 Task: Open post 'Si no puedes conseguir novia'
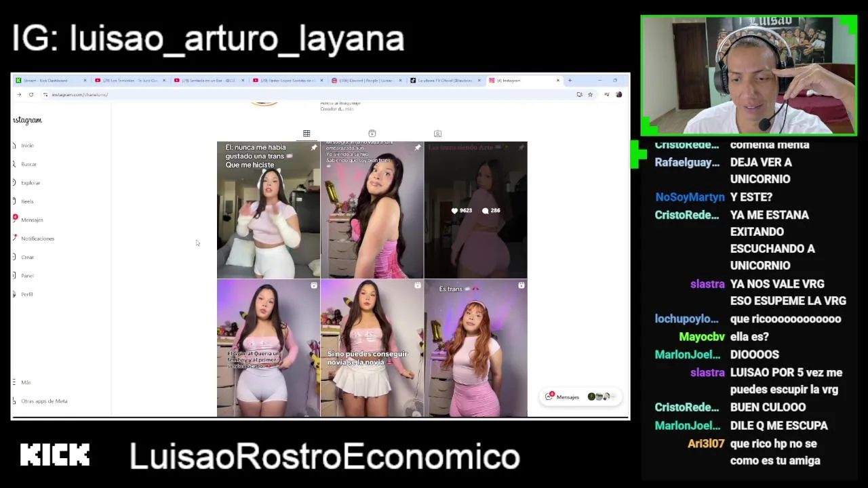[372, 348]
